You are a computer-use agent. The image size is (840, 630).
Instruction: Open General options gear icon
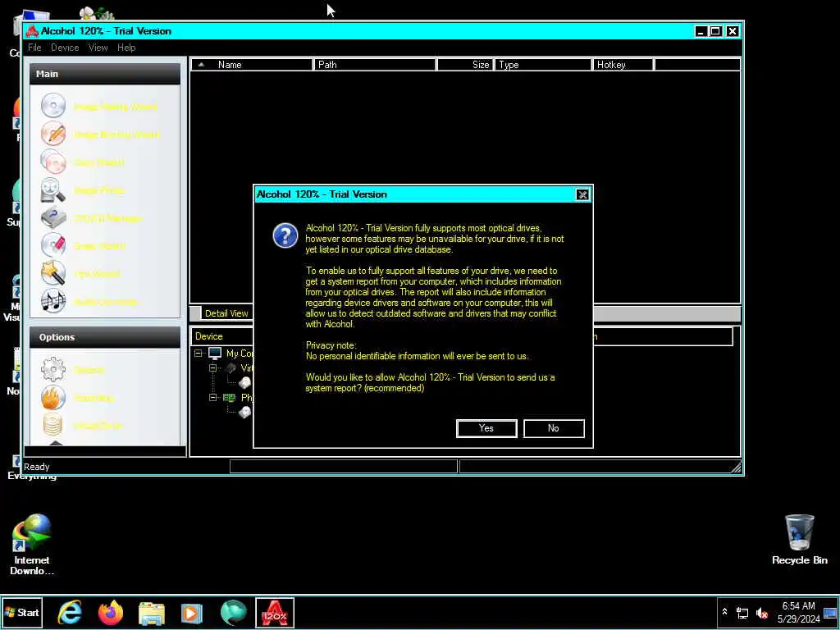(53, 370)
